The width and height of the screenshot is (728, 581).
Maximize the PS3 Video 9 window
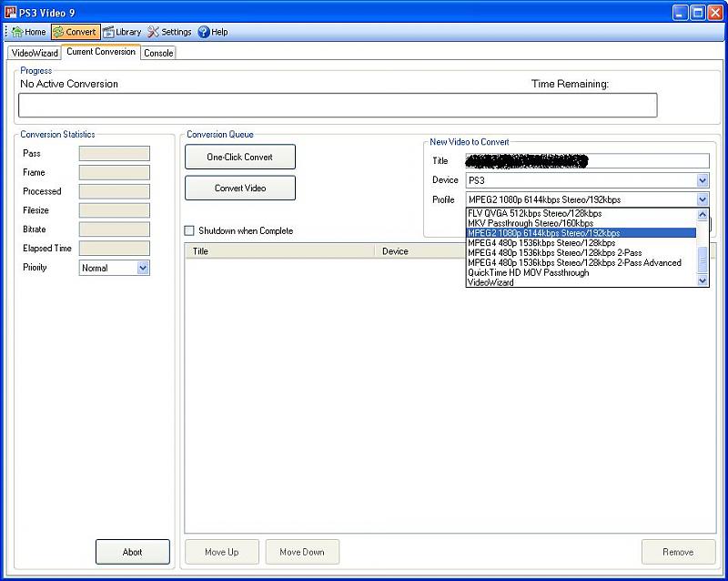coord(698,13)
